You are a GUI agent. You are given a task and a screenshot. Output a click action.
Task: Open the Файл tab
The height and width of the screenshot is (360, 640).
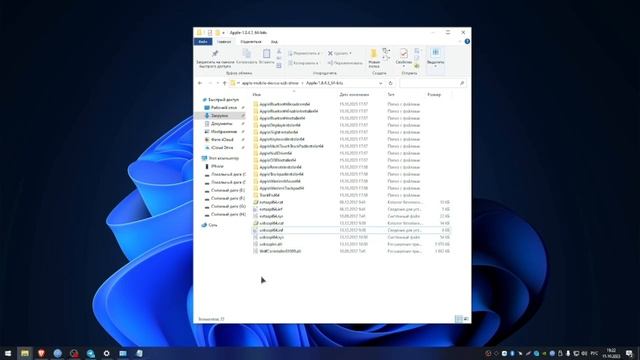[x=203, y=42]
